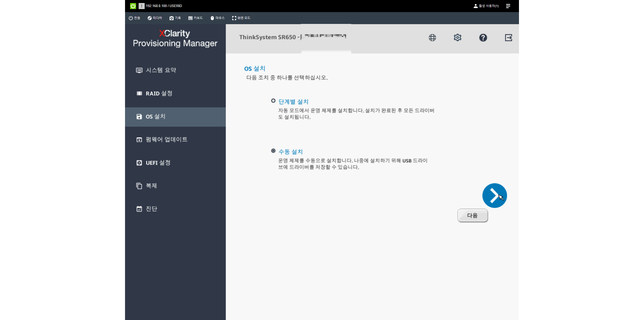Click the 화면 모드 screen mode item
Viewport: 644px width, 320px height.
(241, 18)
